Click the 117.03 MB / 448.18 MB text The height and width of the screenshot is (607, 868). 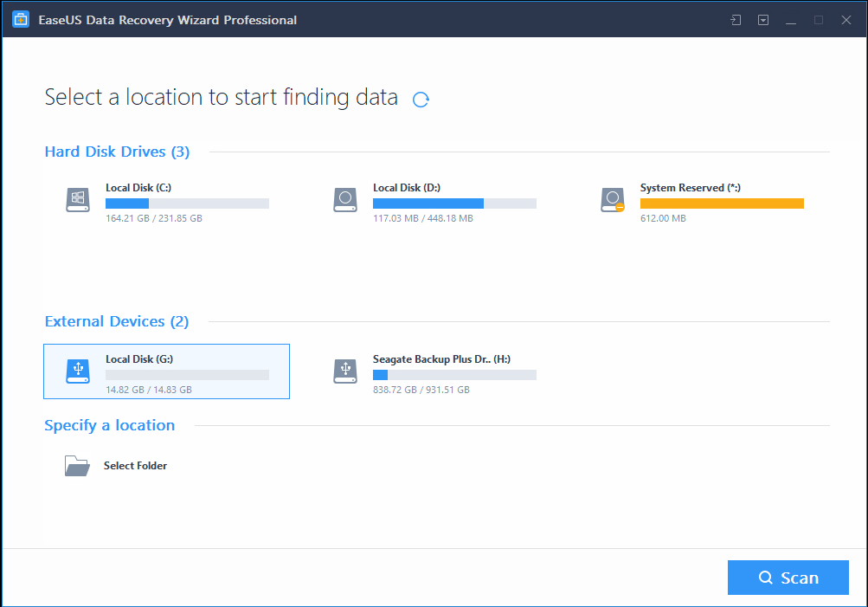point(423,218)
